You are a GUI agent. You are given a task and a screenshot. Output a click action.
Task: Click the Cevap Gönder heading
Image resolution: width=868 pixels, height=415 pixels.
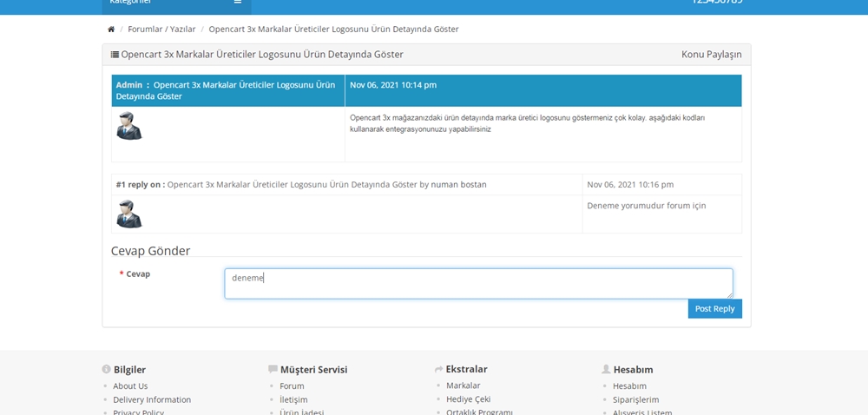(150, 251)
